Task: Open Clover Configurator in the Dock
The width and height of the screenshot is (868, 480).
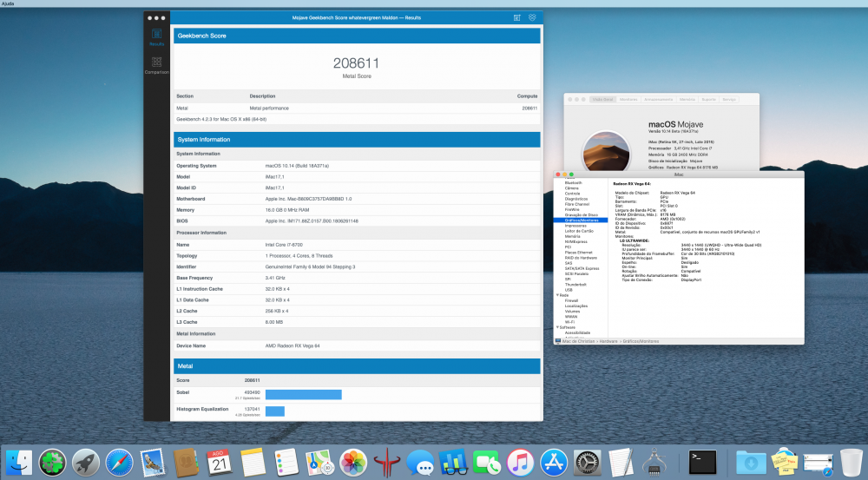Action: (53, 463)
